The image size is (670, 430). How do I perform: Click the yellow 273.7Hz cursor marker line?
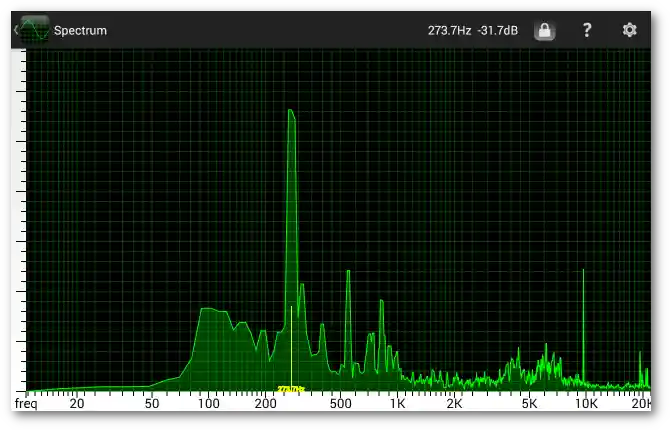pyautogui.click(x=291, y=347)
